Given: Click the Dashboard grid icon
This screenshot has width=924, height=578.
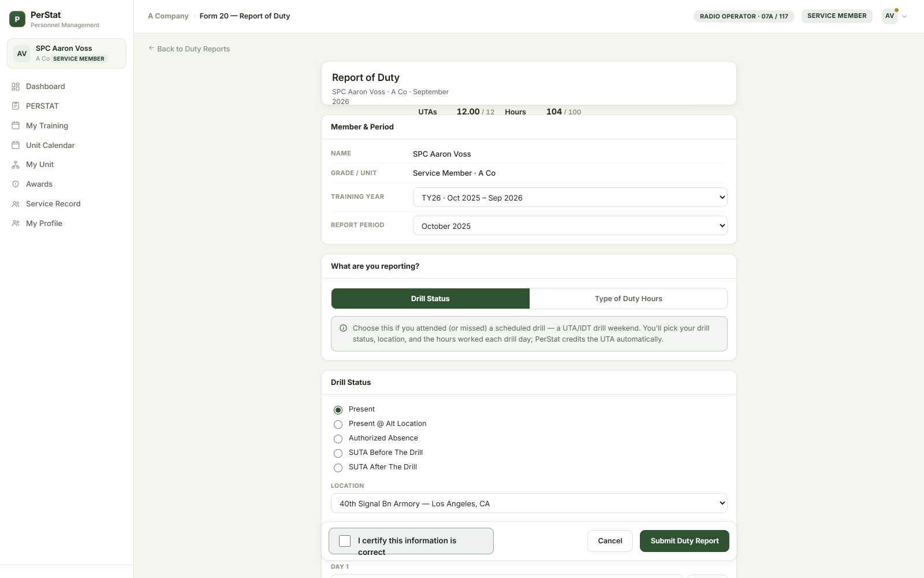Looking at the screenshot, I should [16, 87].
